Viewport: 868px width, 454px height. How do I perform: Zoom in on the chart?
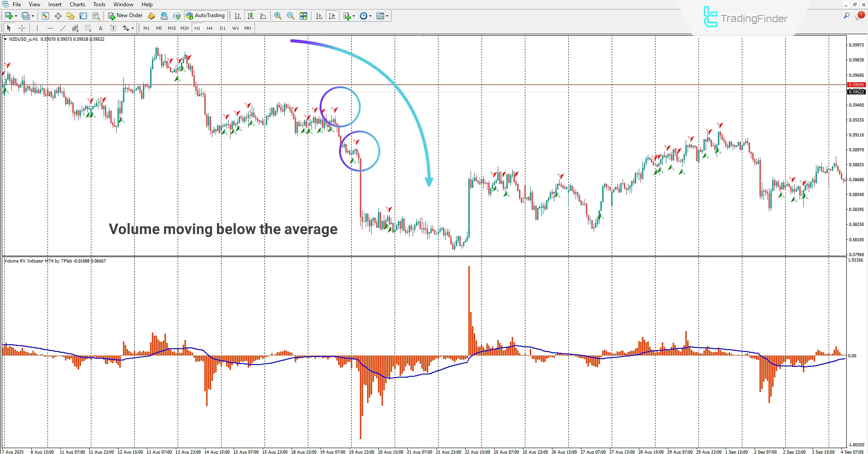(x=278, y=16)
